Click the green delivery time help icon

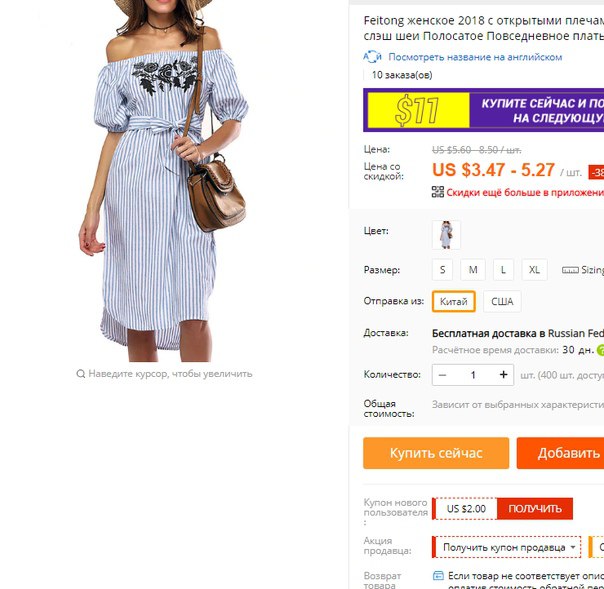(600, 350)
